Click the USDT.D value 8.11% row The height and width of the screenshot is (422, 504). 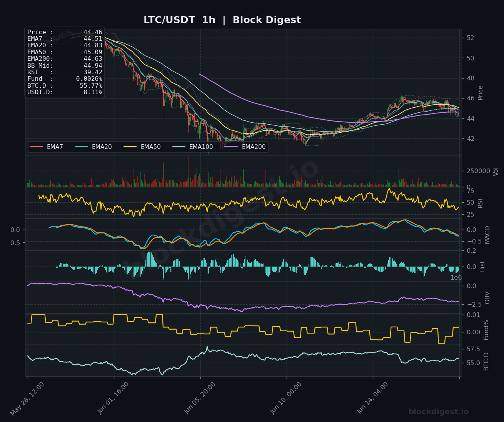click(65, 92)
